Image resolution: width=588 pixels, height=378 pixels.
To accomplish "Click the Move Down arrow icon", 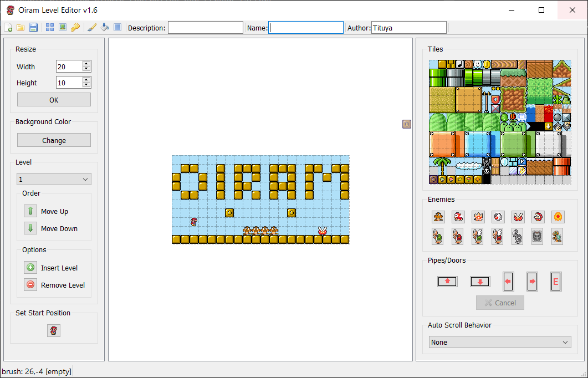I will click(30, 228).
